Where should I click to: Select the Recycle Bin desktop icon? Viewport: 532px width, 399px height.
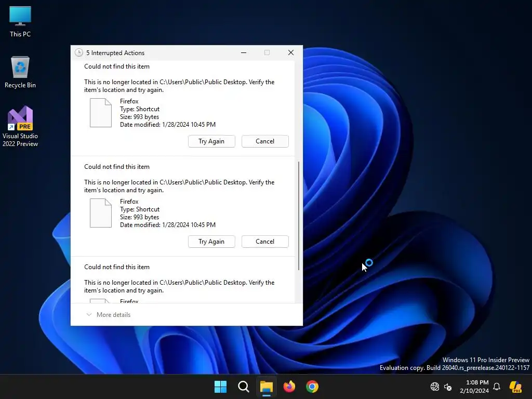[x=20, y=72]
